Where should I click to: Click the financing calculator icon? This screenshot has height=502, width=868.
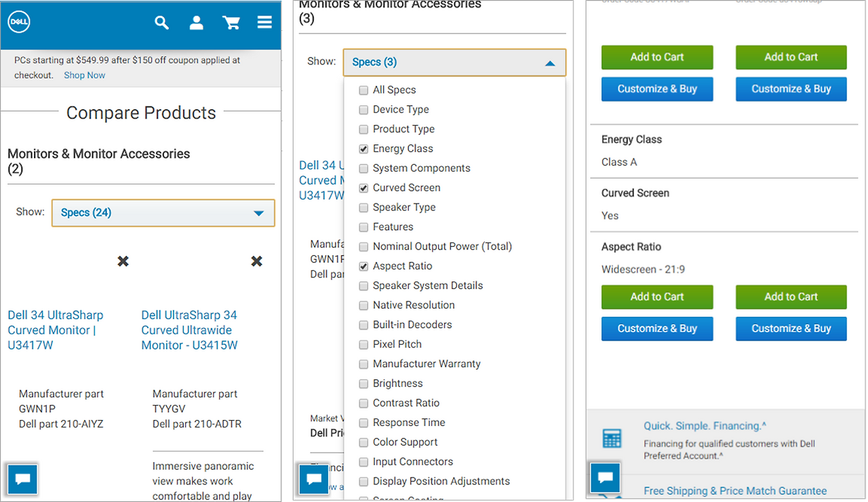(x=612, y=438)
